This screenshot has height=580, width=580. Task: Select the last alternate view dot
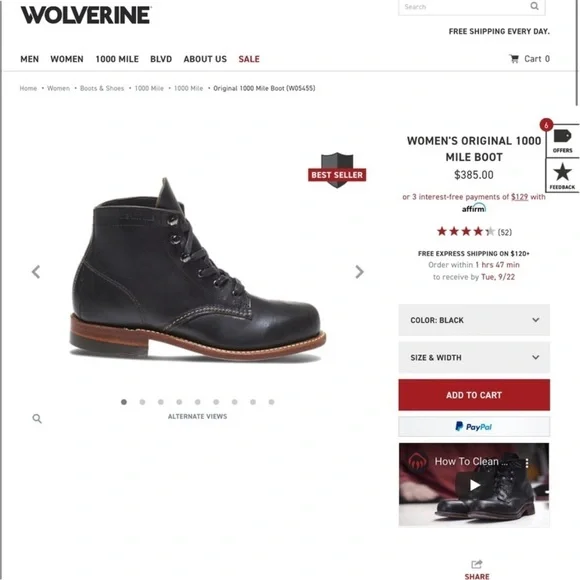[x=272, y=402]
